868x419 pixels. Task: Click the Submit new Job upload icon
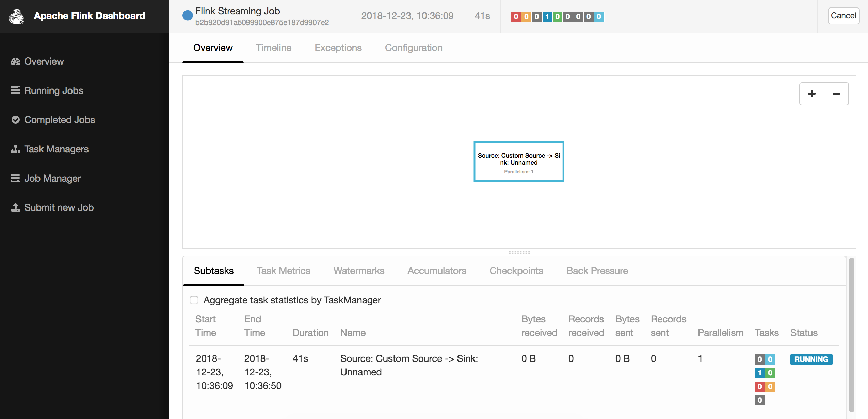(15, 207)
